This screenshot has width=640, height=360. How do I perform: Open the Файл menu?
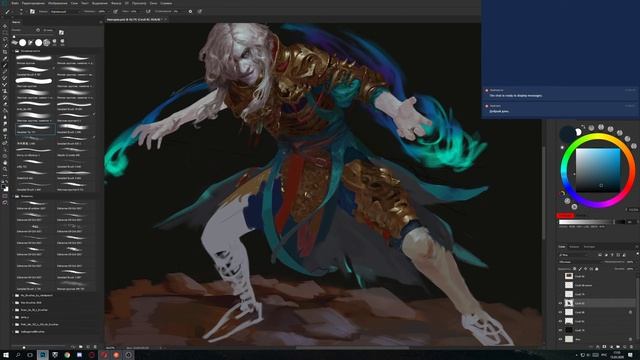(15, 3)
